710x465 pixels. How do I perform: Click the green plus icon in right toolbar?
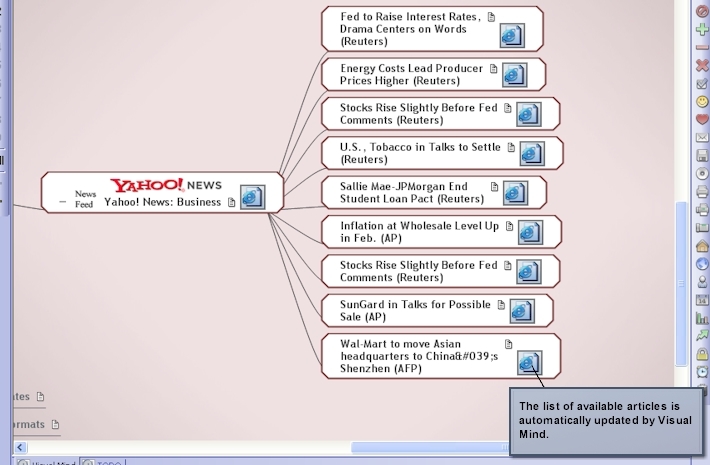tap(702, 29)
